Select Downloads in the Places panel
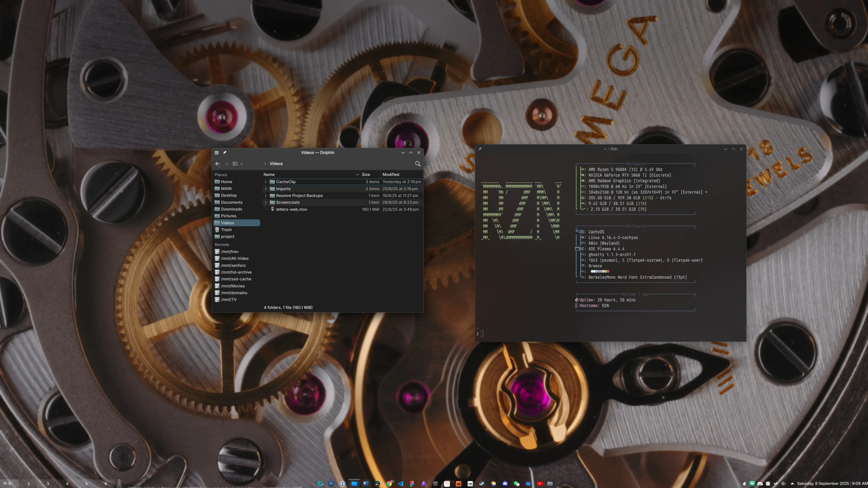The height and width of the screenshot is (488, 868). click(231, 209)
